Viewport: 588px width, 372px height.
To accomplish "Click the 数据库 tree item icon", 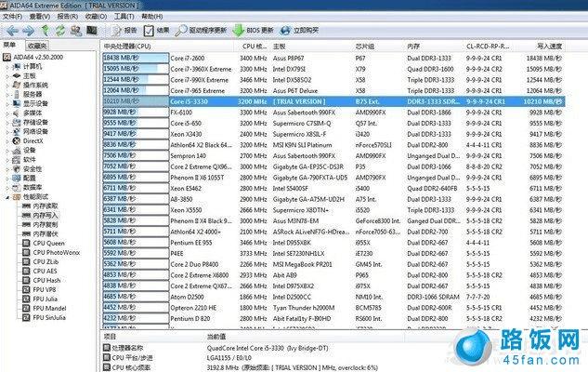I will pos(16,188).
